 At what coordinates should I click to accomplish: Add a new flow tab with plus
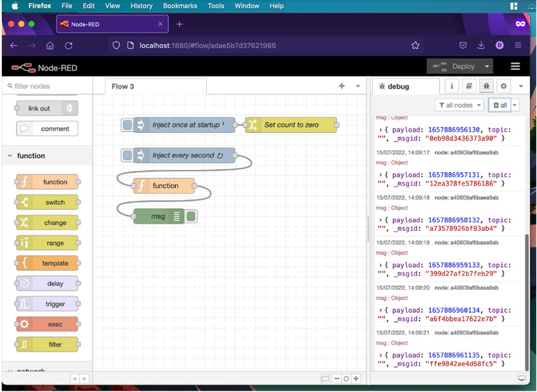point(342,86)
